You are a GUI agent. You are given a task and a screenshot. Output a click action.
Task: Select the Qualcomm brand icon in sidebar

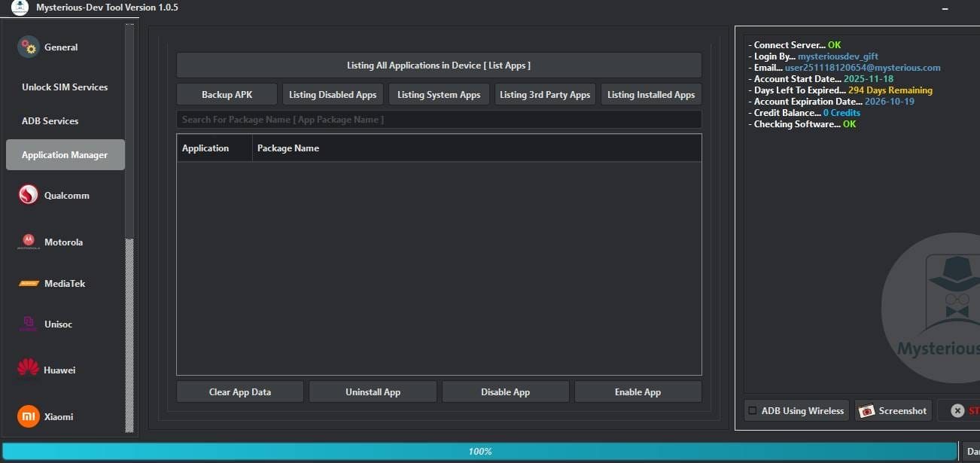28,194
